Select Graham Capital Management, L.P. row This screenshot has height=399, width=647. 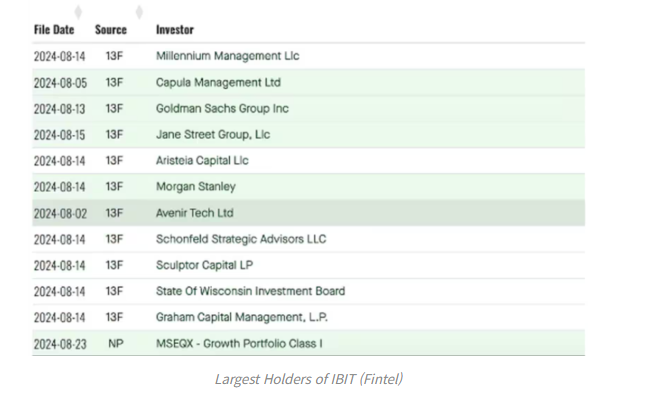click(309, 317)
